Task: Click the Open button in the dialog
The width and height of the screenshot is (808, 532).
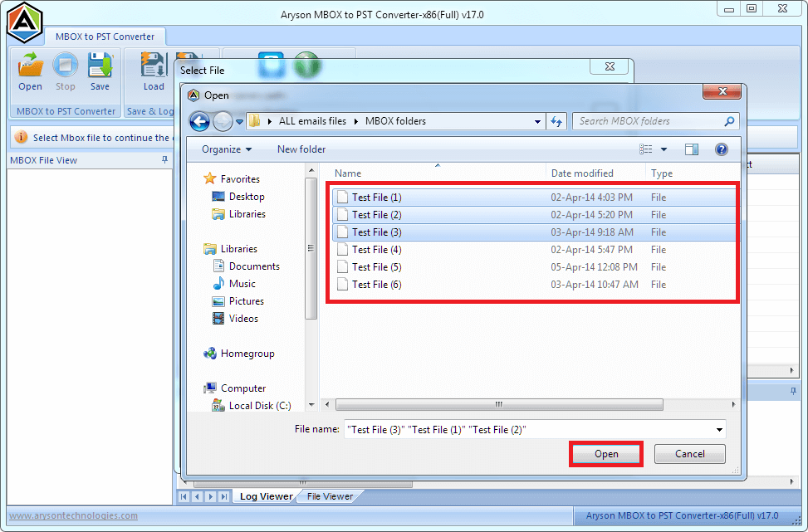Action: (x=606, y=454)
